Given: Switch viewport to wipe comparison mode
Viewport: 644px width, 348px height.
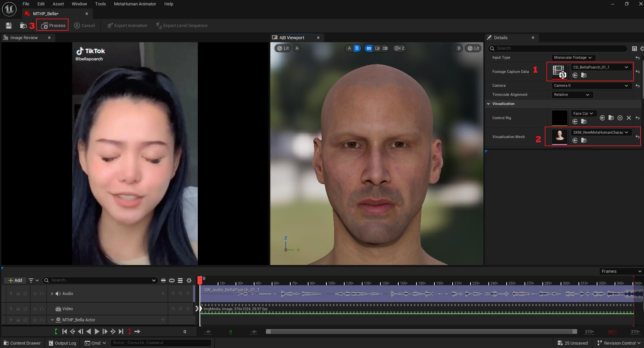Looking at the screenshot, I should [x=377, y=48].
